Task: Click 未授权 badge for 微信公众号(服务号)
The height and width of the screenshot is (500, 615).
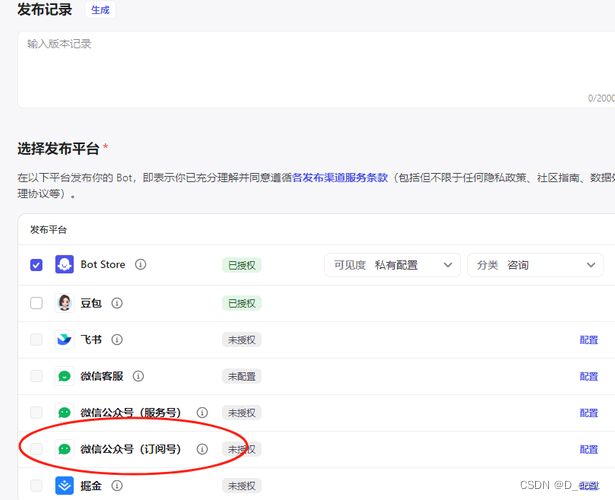Action: point(242,413)
